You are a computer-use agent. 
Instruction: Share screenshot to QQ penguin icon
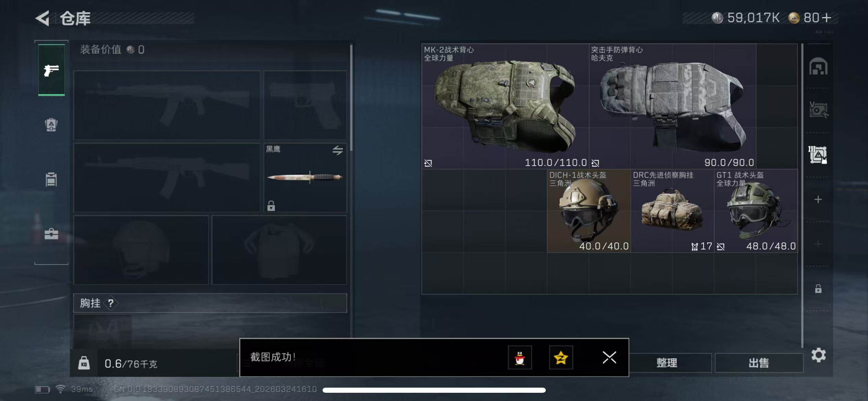click(x=520, y=357)
